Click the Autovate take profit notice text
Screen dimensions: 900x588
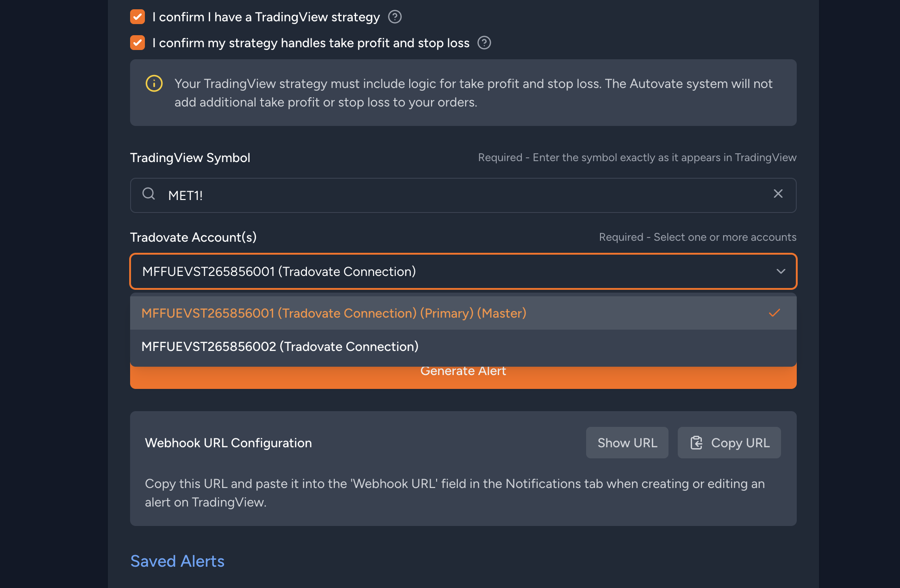tap(474, 93)
